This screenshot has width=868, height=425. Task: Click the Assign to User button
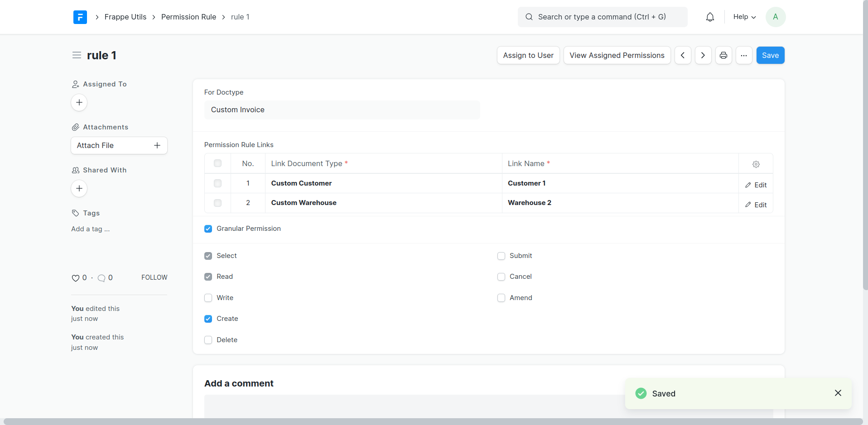[528, 55]
